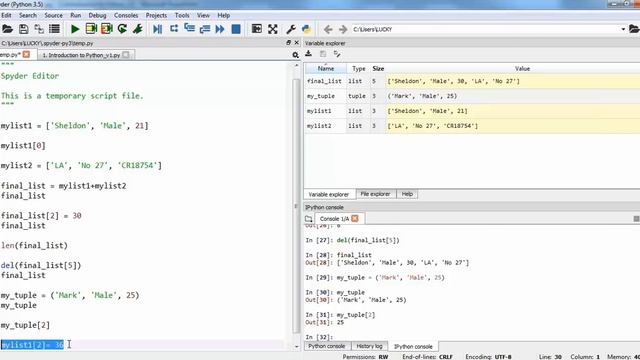Click the Maximize current pane icon
The image size is (640, 360).
(x=257, y=29)
